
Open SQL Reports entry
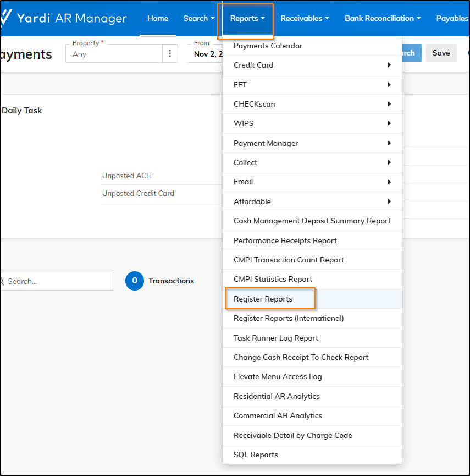click(256, 455)
